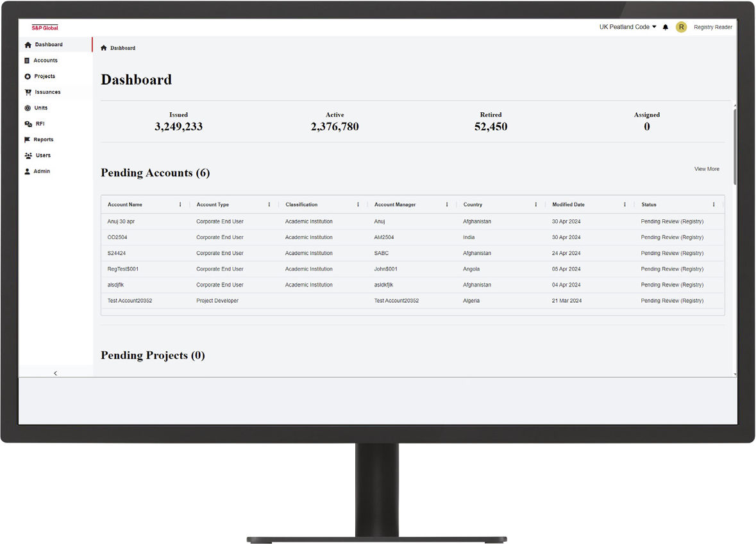
Task: Open Modified Date column options menu
Action: [625, 205]
